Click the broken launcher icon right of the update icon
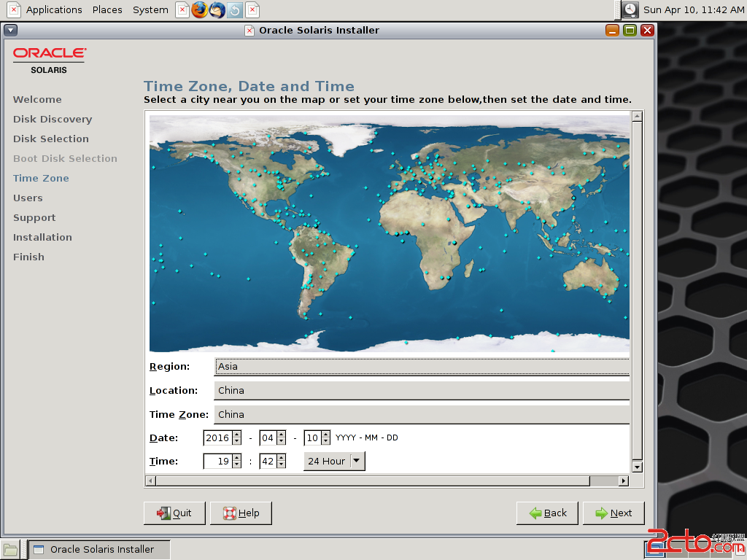747x560 pixels. pos(252,9)
